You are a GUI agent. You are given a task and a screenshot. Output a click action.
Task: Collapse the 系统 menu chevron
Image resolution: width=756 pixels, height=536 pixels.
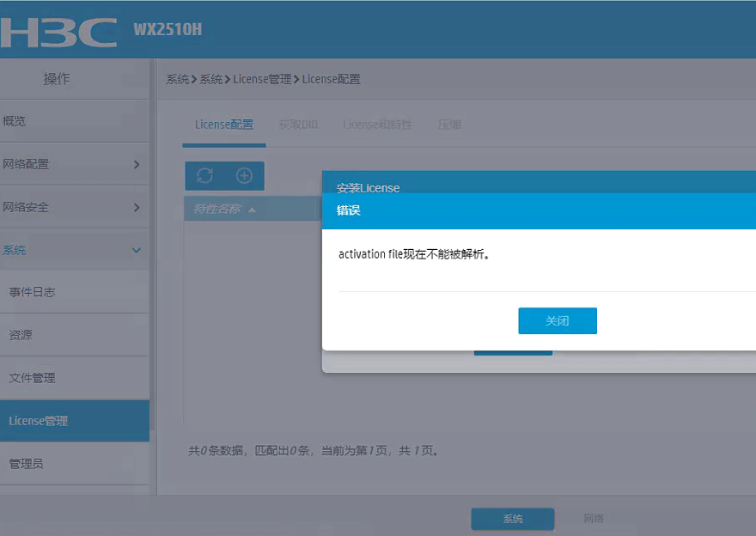click(x=137, y=250)
